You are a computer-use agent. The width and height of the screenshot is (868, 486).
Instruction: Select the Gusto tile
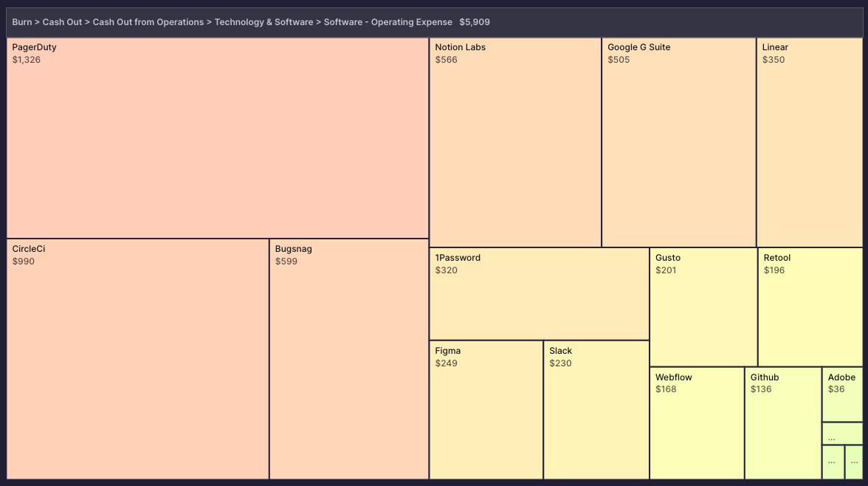pyautogui.click(x=703, y=307)
